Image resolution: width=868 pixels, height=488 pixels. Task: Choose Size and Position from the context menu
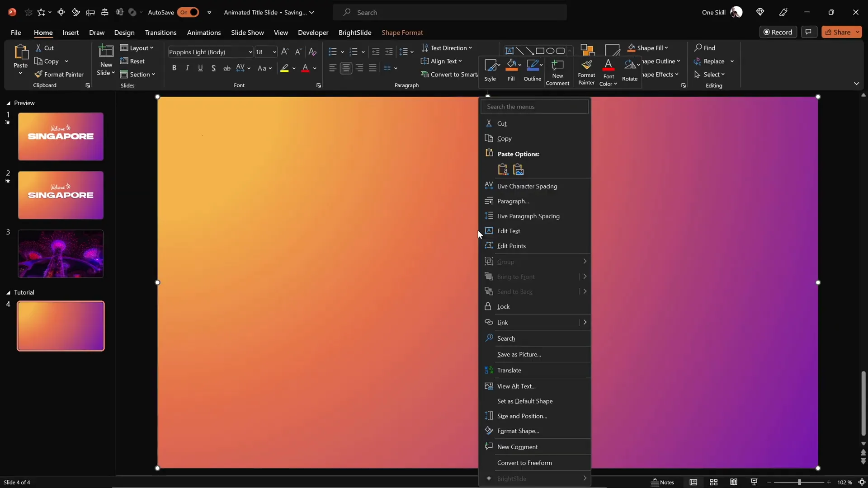(522, 416)
